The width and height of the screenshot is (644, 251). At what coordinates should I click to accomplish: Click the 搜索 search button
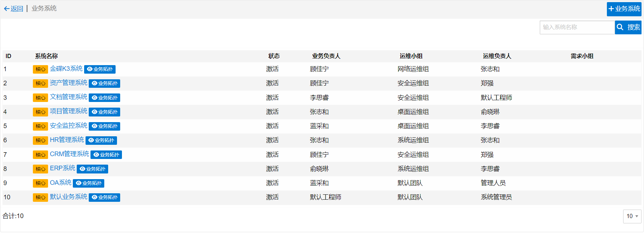coord(628,27)
